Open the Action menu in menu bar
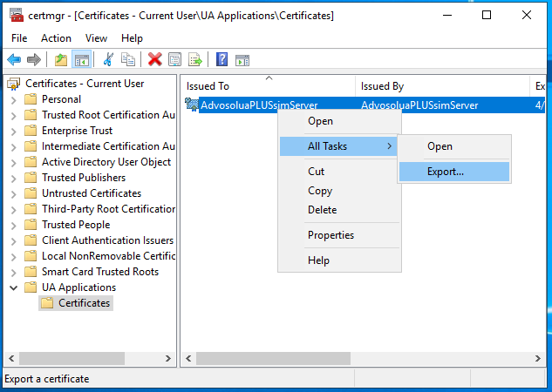The image size is (552, 392). (x=56, y=38)
